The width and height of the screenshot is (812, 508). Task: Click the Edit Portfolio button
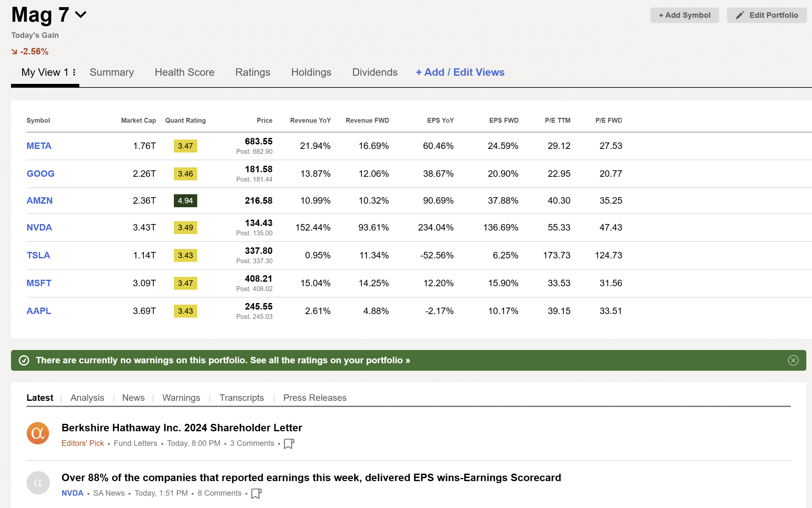point(767,15)
